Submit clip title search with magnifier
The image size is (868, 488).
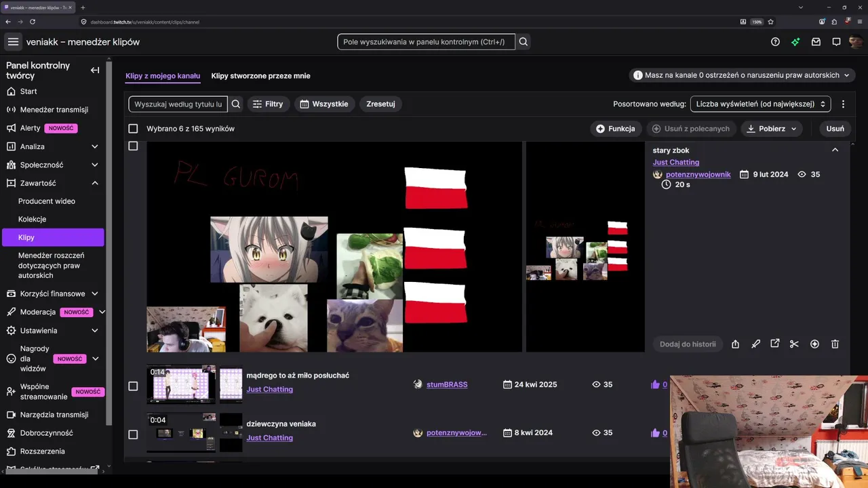click(x=236, y=104)
